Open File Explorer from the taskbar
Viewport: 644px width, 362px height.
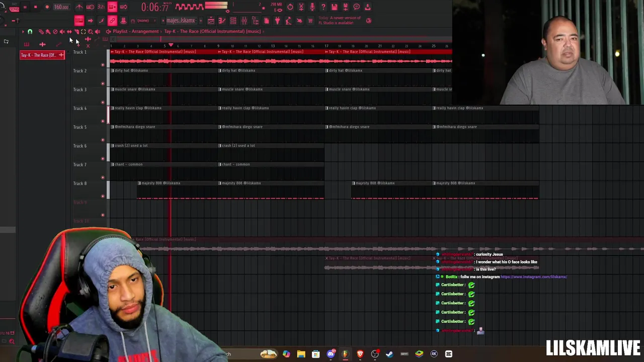301,354
